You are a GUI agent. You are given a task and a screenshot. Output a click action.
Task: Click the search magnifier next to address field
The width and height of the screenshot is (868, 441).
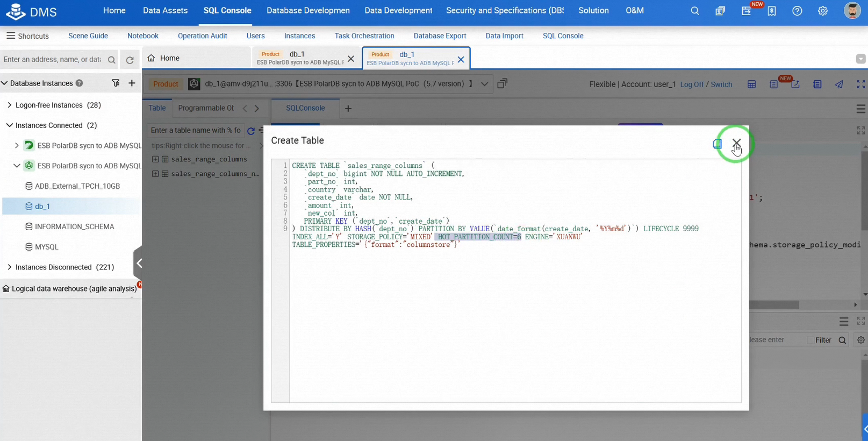pyautogui.click(x=112, y=60)
